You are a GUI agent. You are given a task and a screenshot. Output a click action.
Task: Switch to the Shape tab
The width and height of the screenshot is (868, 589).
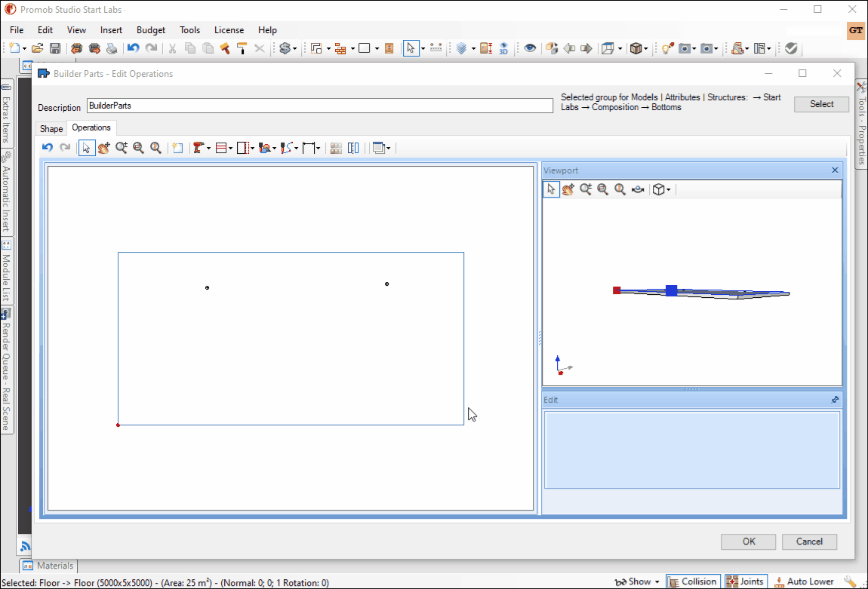(x=51, y=129)
